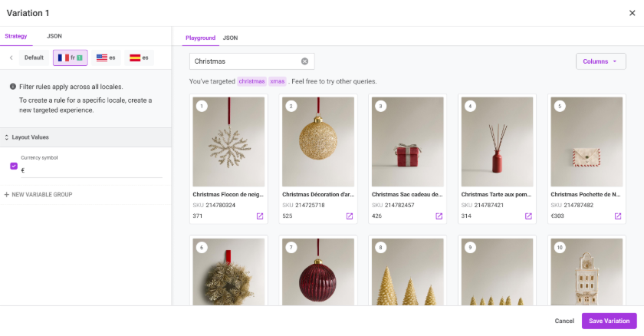This screenshot has width=644, height=336.
Task: Select the red gift box product image
Action: (408, 142)
